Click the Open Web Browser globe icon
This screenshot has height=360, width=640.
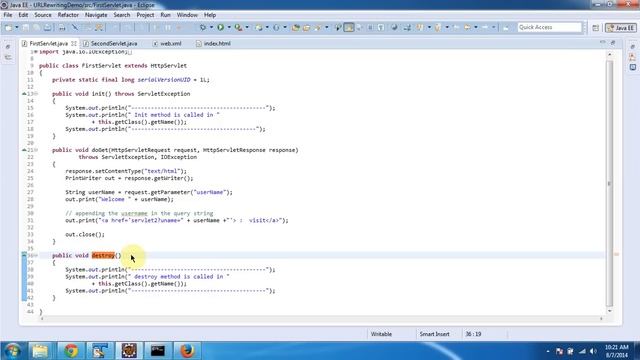coord(394,27)
